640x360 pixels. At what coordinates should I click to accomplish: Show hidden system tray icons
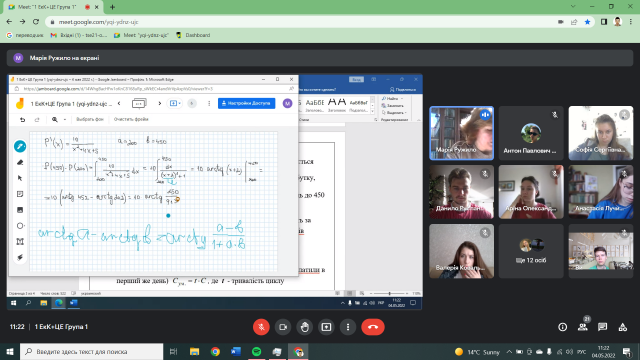(509, 351)
